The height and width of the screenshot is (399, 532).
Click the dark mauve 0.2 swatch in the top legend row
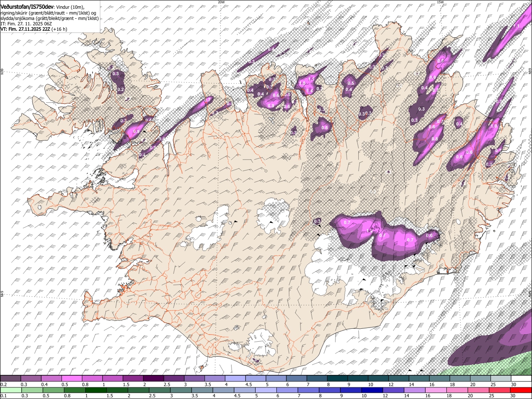coord(10,379)
